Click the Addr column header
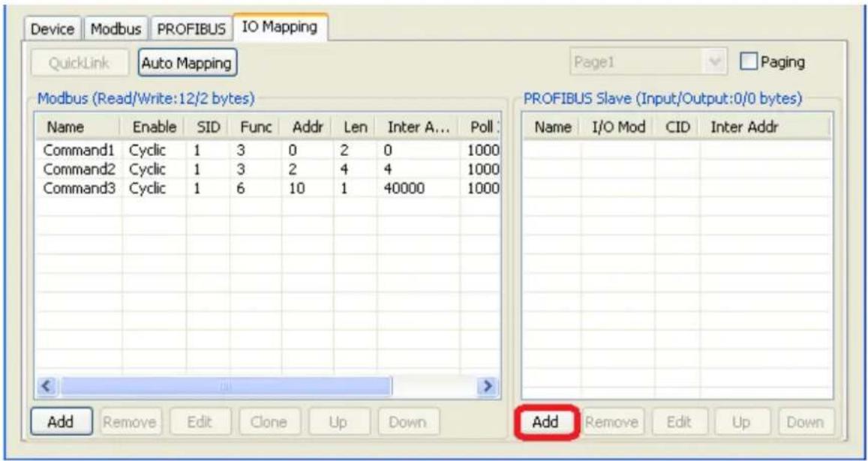The width and height of the screenshot is (868, 461). click(x=308, y=127)
